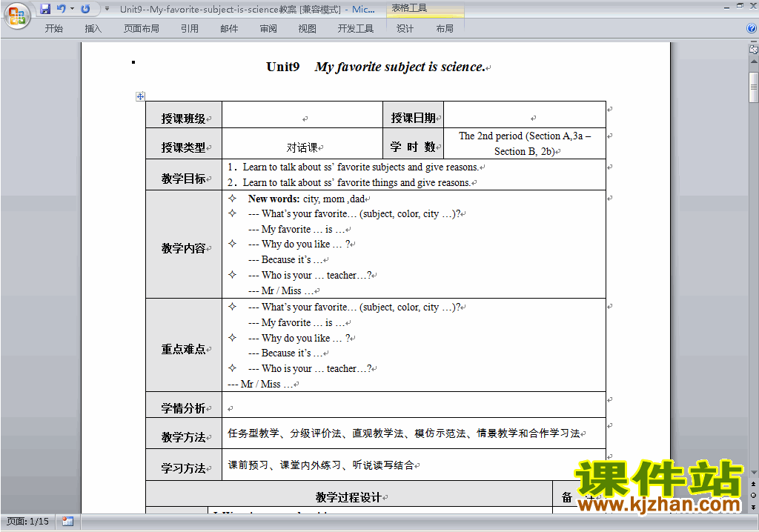Open Word Help via the question mark

click(x=752, y=28)
